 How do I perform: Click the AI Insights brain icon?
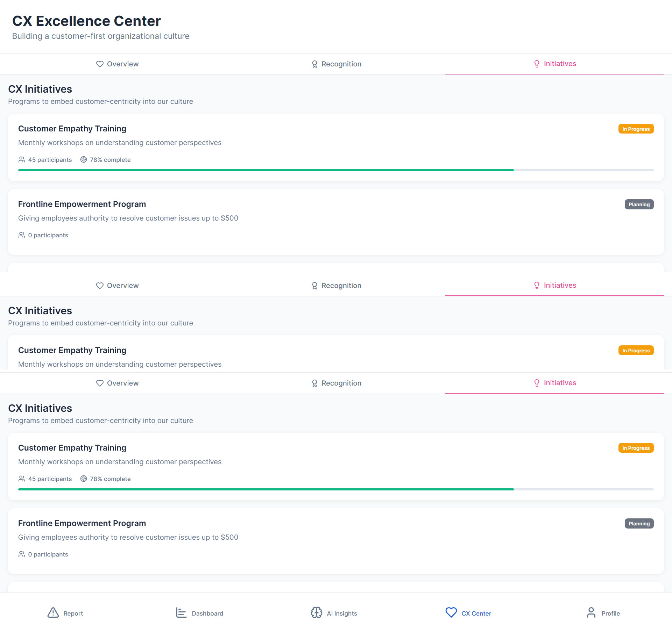316,613
